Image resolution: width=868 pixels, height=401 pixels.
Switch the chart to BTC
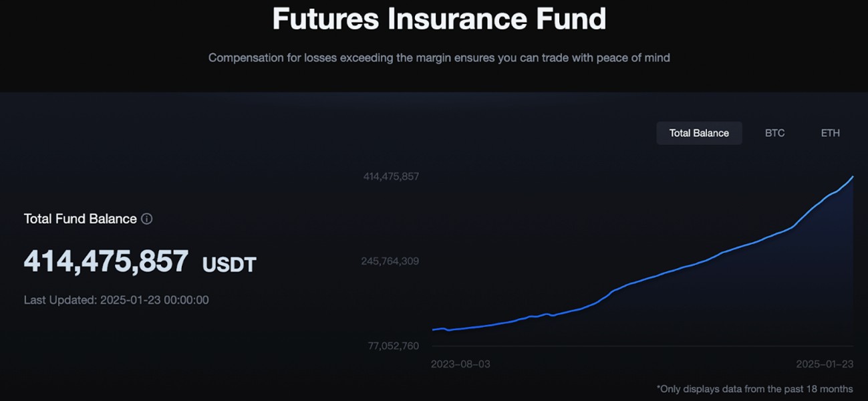coord(774,133)
